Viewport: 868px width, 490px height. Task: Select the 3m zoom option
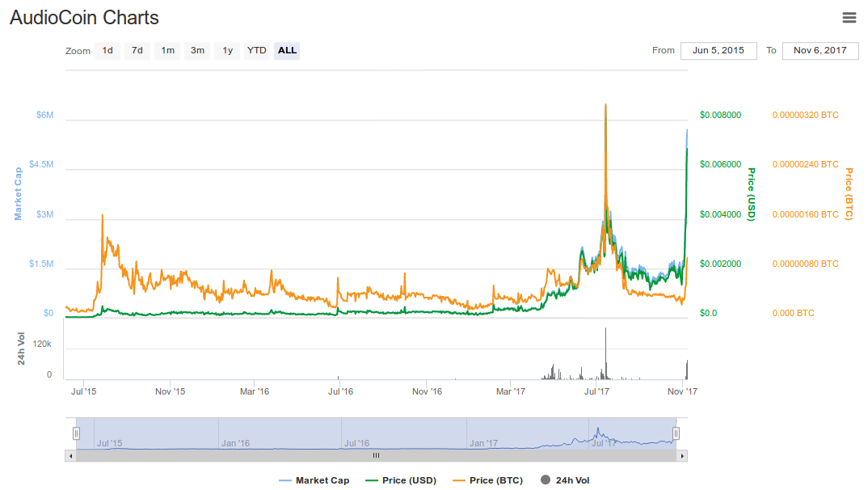197,51
